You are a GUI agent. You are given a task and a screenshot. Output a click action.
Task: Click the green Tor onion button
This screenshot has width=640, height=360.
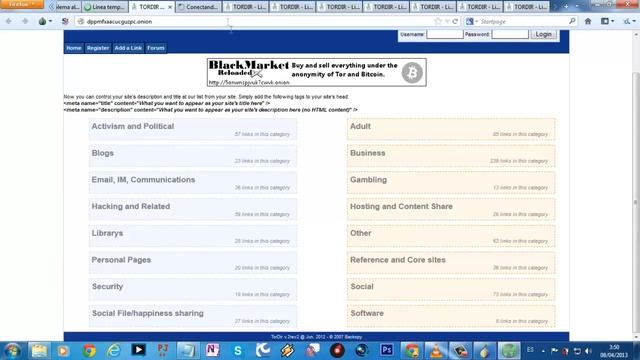click(42, 21)
